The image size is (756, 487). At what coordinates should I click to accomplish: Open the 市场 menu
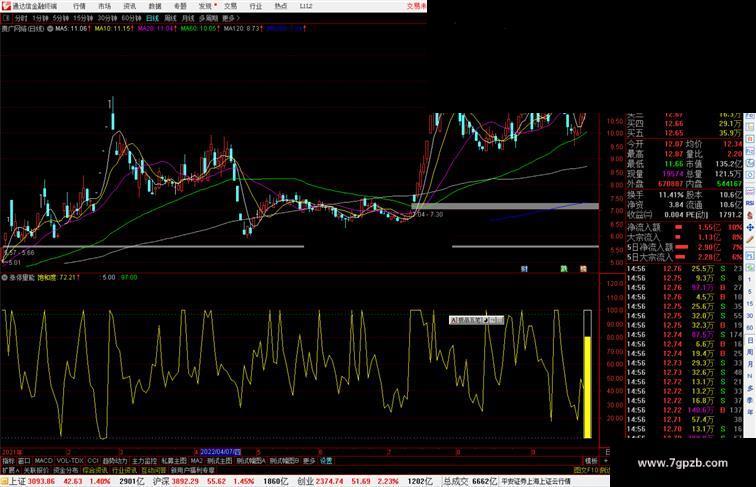tap(104, 6)
